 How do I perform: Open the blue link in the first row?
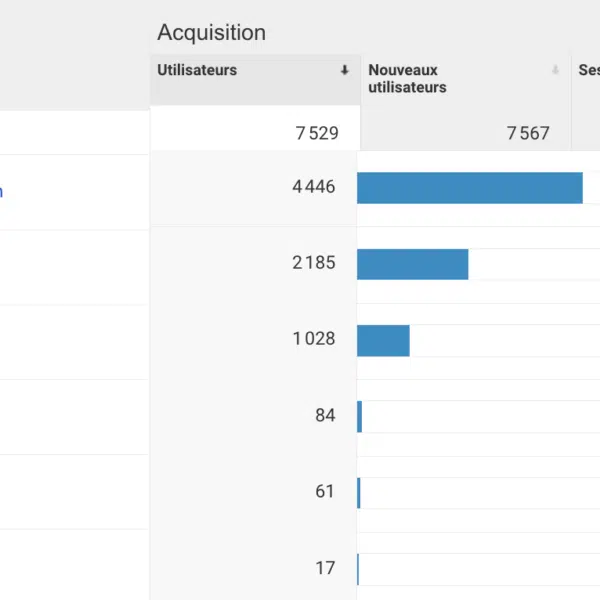click(1, 191)
